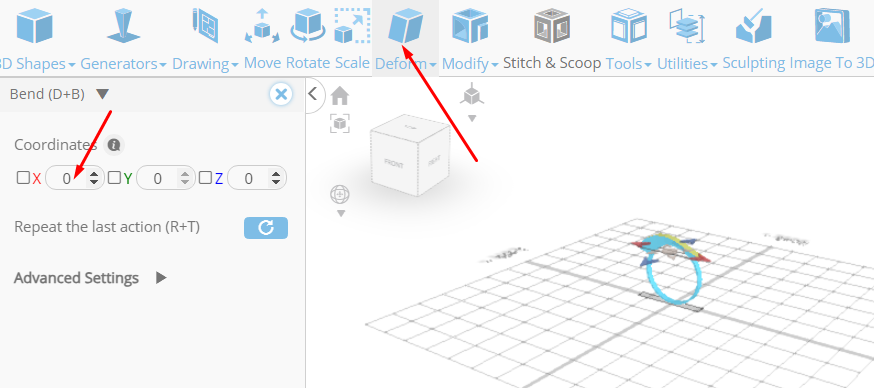Viewport: 874px width, 388px height.
Task: Click the X coordinate input field
Action: point(75,178)
